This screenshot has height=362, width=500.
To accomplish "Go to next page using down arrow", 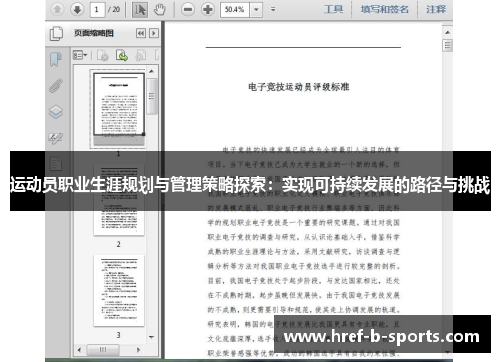I will pos(77,9).
